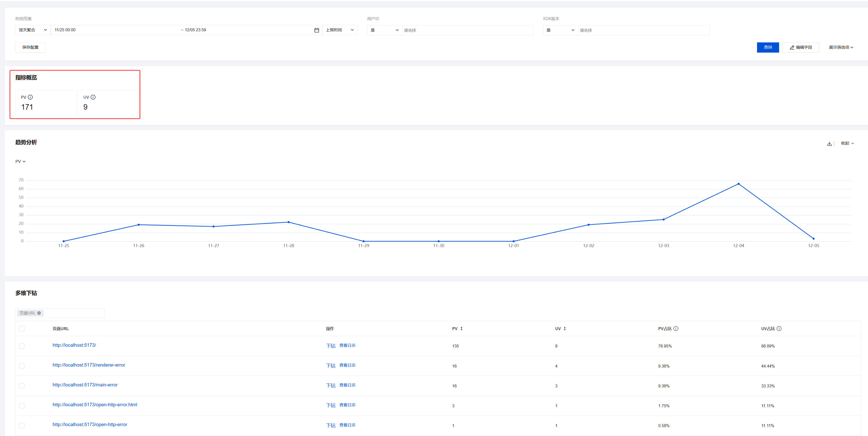The width and height of the screenshot is (868, 436).
Task: Collapse trend section with 收起
Action: pyautogui.click(x=847, y=143)
